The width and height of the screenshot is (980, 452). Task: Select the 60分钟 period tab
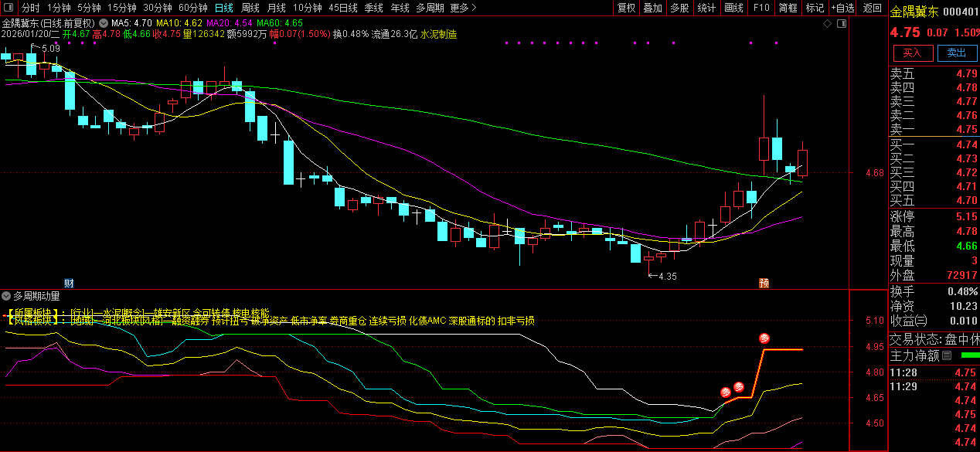(192, 8)
